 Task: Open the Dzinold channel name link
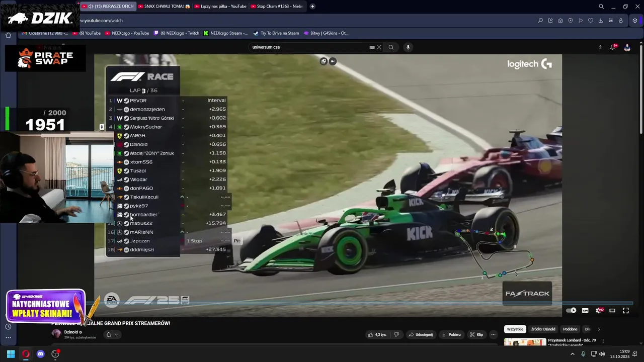(71, 332)
